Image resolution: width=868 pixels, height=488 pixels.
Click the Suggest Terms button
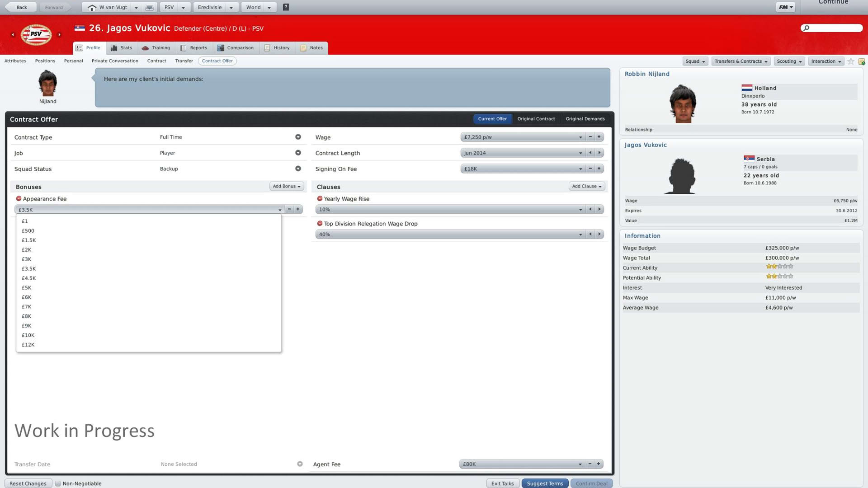point(545,483)
